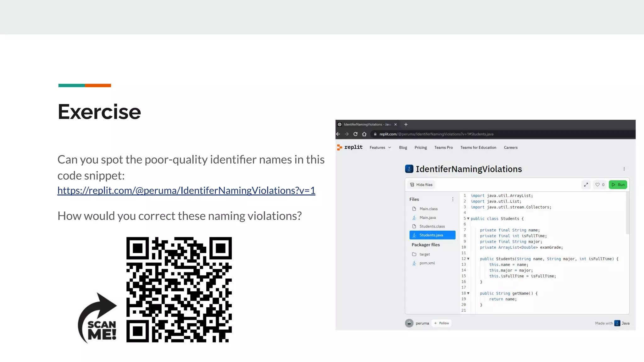Click the Packager files heading
This screenshot has height=362, width=644.
click(425, 245)
